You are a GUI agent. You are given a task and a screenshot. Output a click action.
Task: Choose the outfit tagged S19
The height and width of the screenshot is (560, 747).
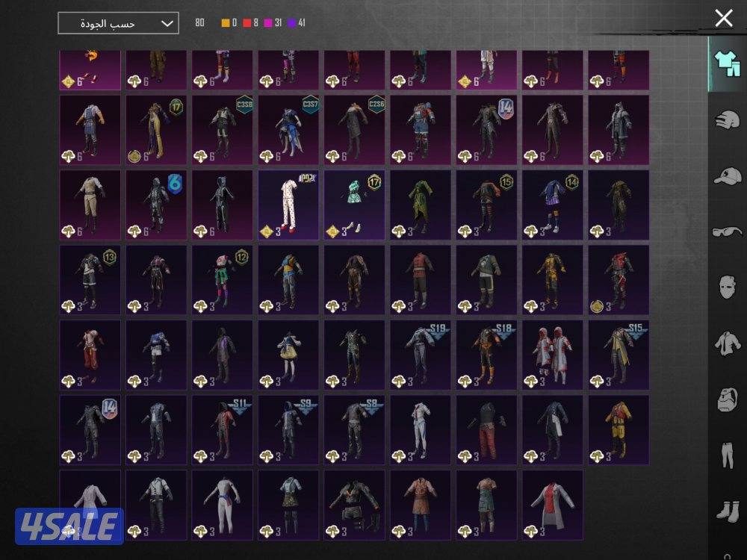421,355
